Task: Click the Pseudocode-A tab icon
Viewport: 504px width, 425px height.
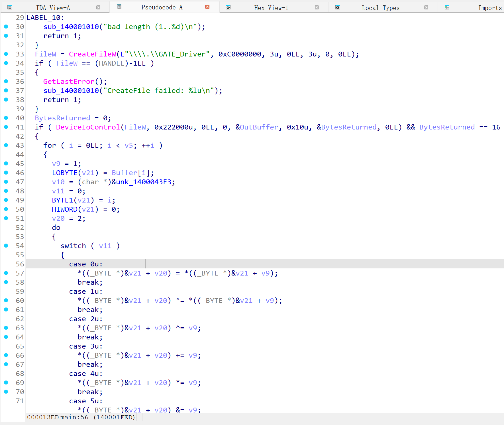Action: point(119,7)
